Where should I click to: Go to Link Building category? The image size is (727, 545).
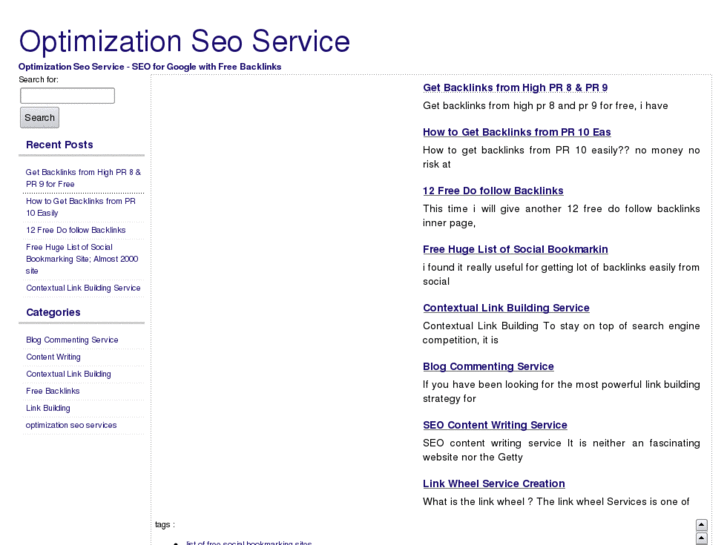tap(48, 408)
